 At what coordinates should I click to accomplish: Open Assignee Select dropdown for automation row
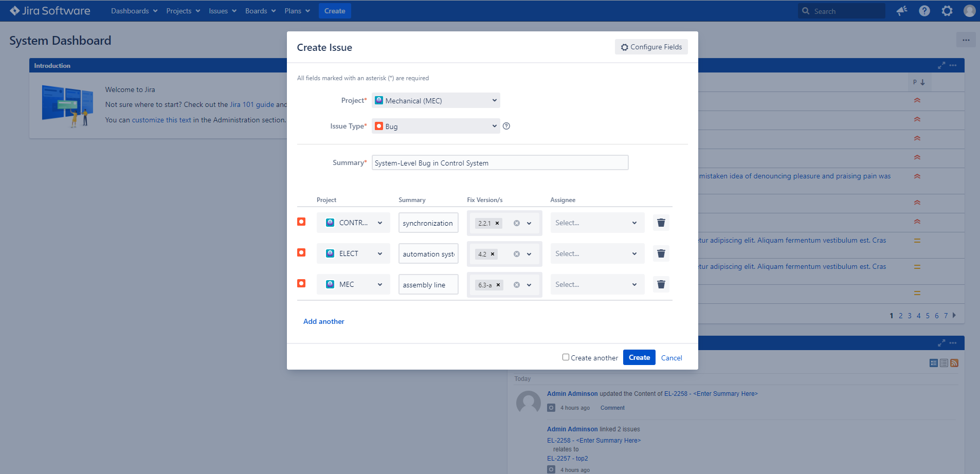[597, 253]
